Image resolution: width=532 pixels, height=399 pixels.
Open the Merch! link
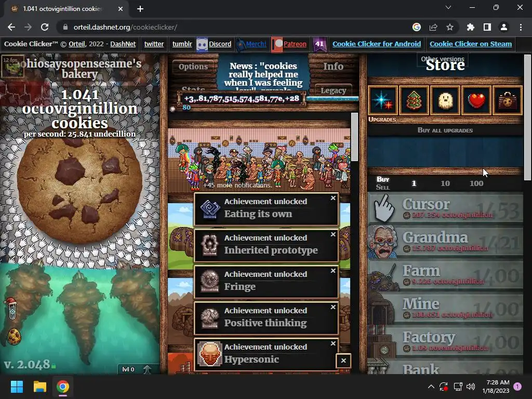[x=256, y=44]
